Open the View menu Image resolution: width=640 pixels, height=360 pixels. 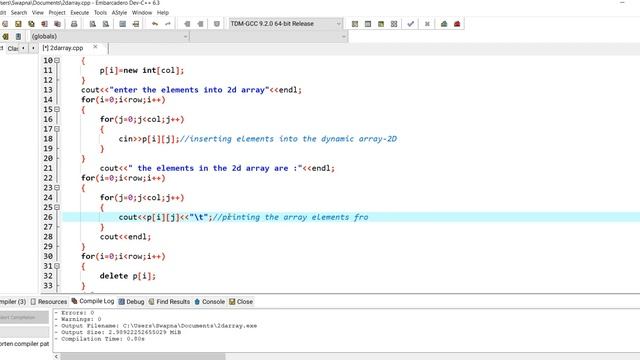tap(38, 13)
